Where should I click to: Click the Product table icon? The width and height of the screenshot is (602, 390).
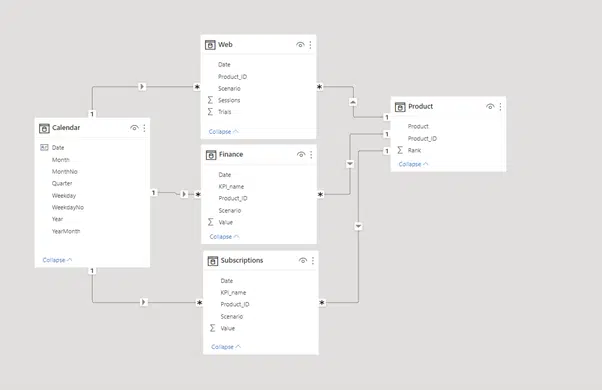point(400,107)
